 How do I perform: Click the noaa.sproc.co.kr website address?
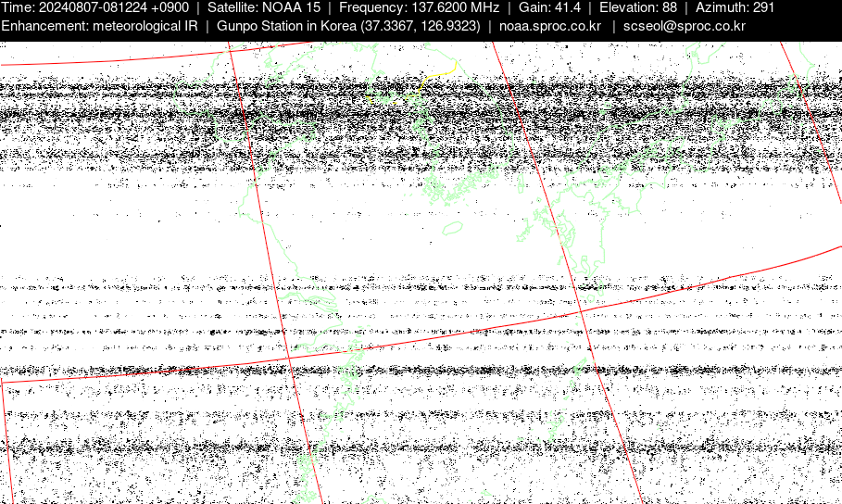549,25
